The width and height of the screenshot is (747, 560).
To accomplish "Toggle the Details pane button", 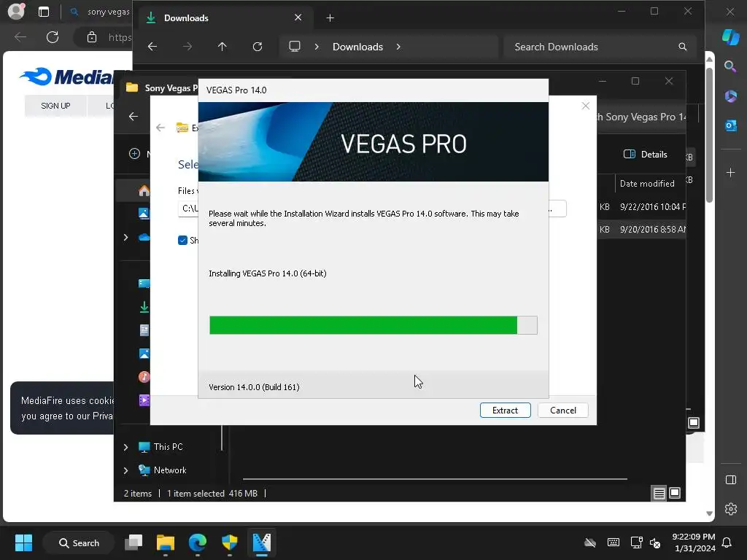I will pyautogui.click(x=646, y=154).
